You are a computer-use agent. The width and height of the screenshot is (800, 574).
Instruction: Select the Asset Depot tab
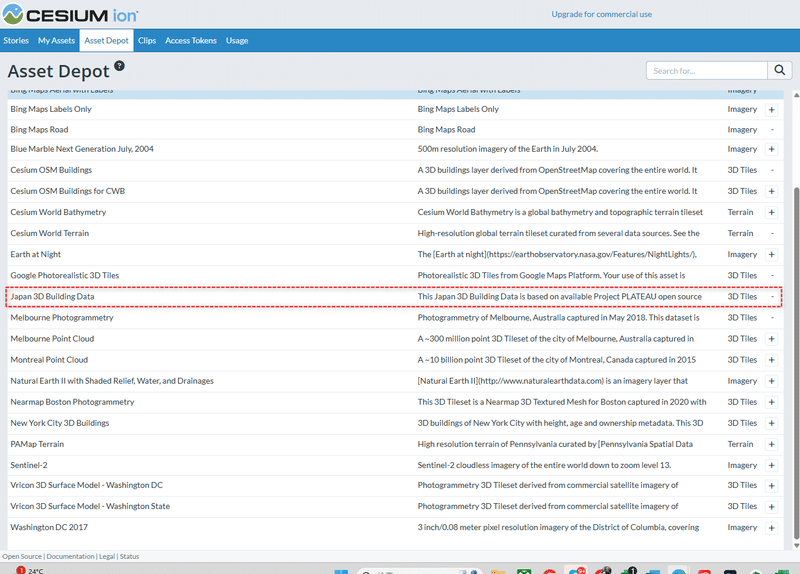point(106,40)
